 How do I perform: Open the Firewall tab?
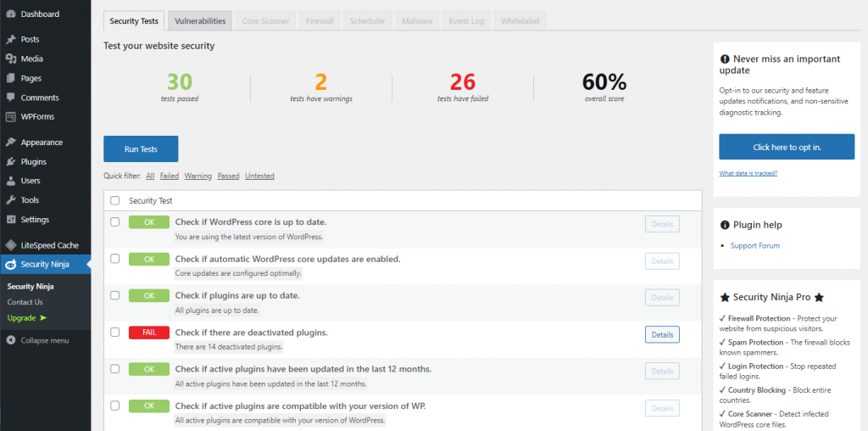click(320, 21)
